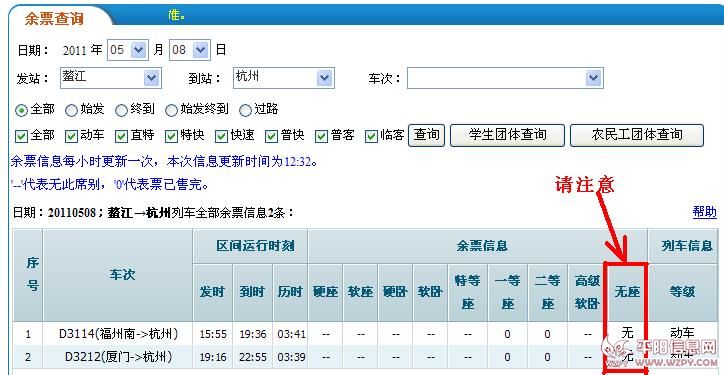Click the 二等座 column header

(x=548, y=292)
